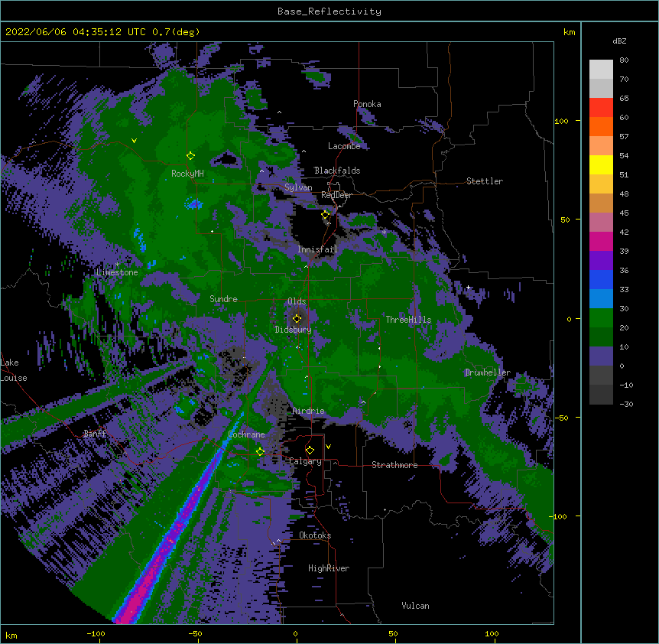
Task: Click the yellow diamond marker above Calgary label
Action: pos(310,450)
